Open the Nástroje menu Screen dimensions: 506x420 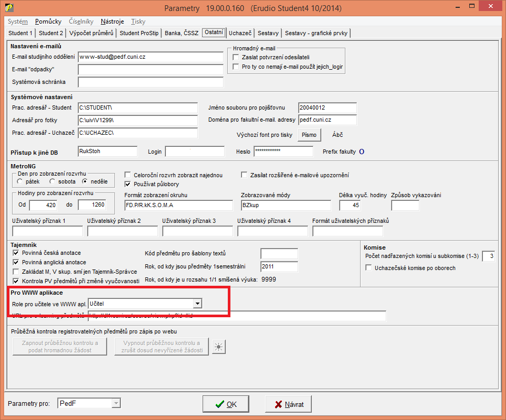pyautogui.click(x=112, y=21)
